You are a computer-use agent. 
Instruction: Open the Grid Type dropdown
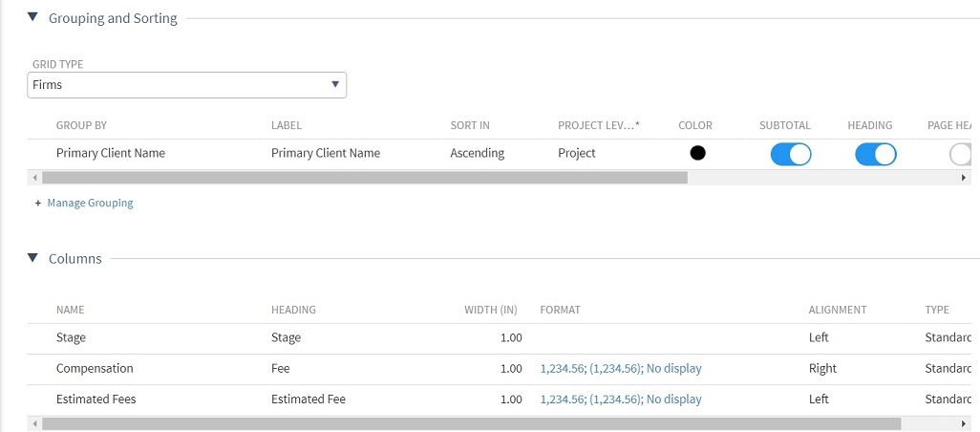click(x=187, y=85)
